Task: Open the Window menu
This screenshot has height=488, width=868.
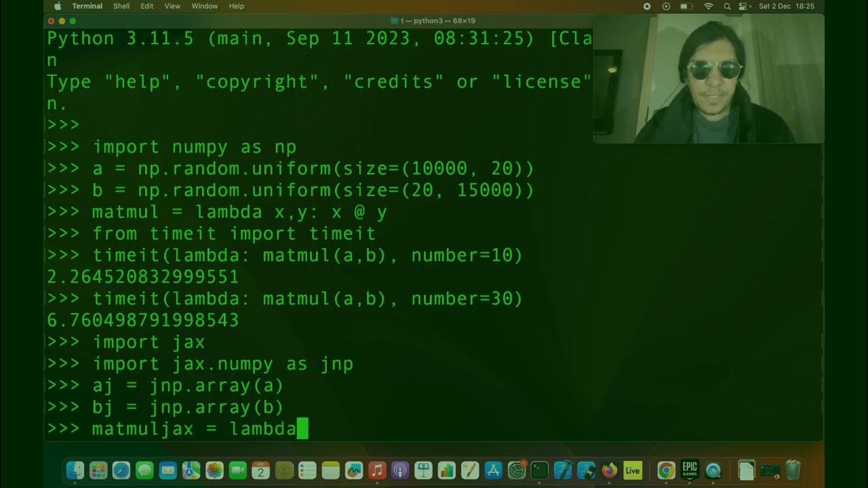Action: 205,6
